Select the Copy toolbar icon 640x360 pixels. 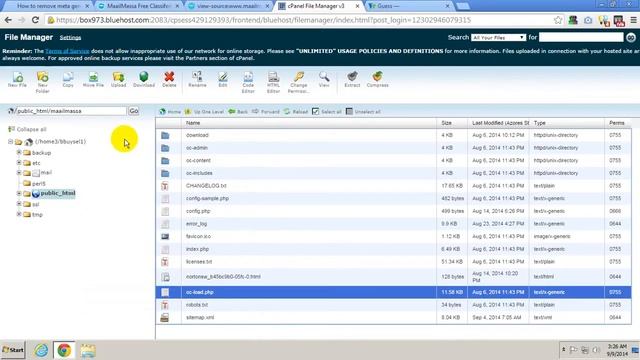[68, 79]
